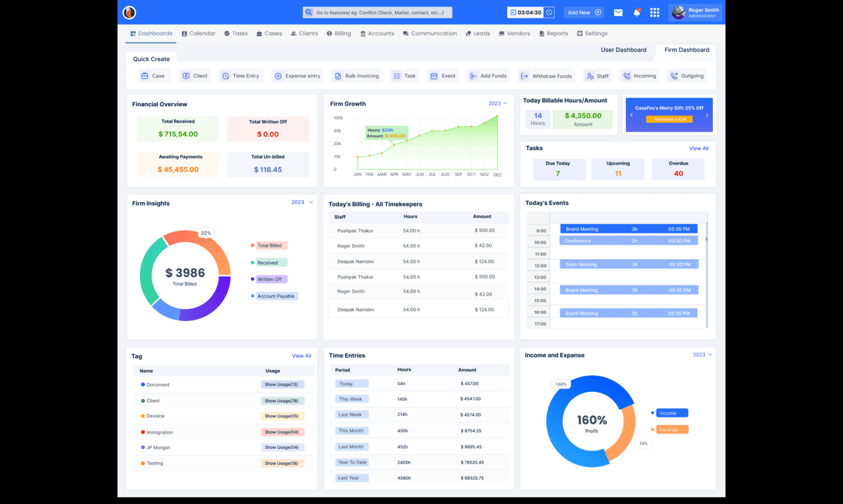This screenshot has height=504, width=843.
Task: Click the Overdue tasks card
Action: 678,169
